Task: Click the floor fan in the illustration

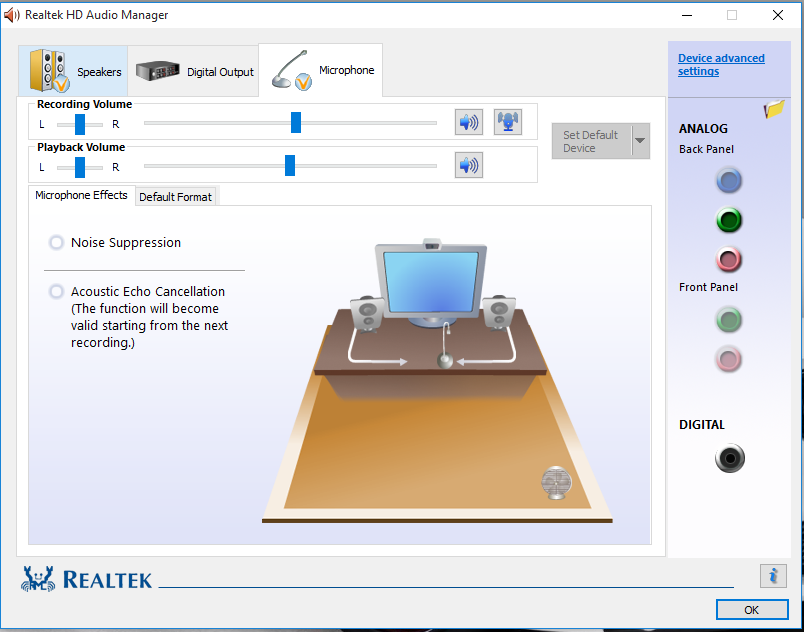Action: coord(556,482)
